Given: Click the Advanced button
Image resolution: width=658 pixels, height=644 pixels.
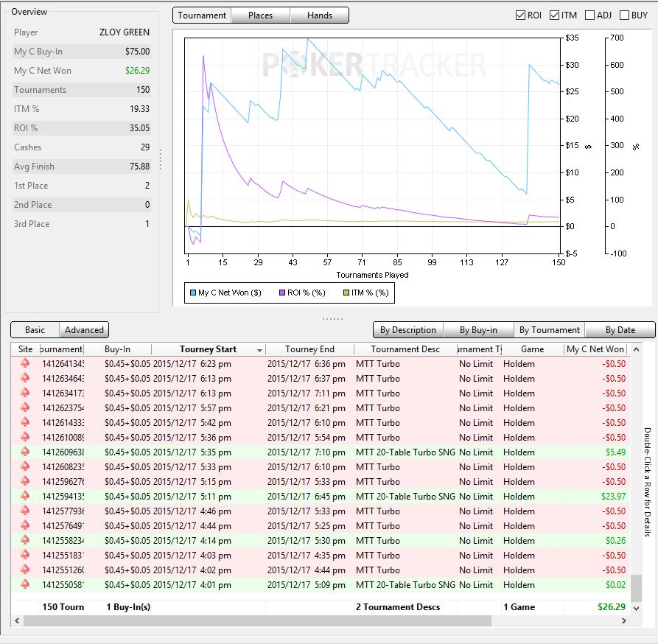Looking at the screenshot, I should [x=84, y=330].
